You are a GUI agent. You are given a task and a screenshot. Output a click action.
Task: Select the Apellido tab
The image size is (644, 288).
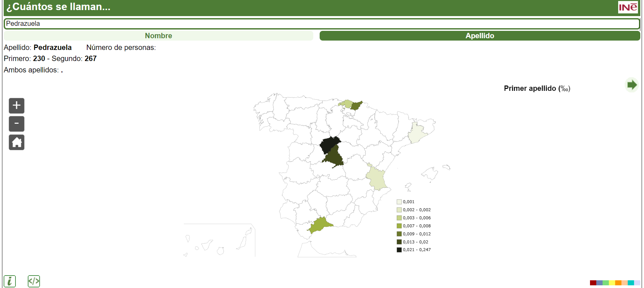coord(480,36)
